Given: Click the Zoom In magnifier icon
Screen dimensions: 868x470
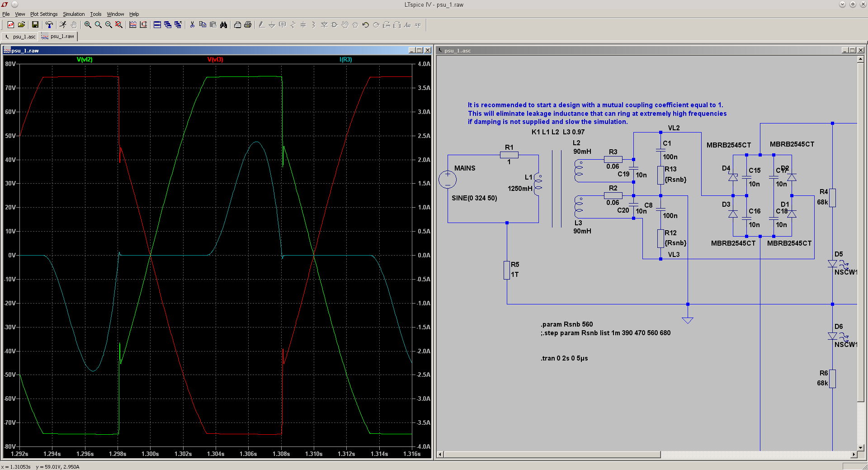Looking at the screenshot, I should pyautogui.click(x=88, y=25).
